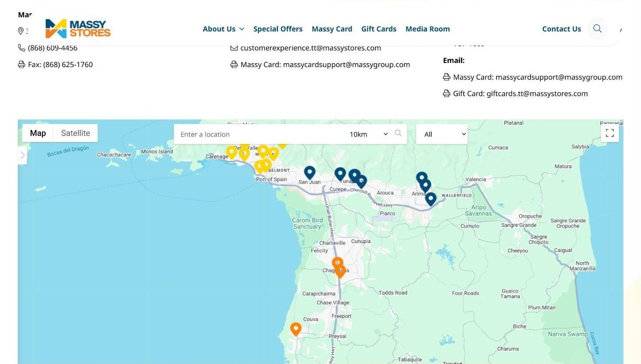Expand the About Us menu

[223, 29]
